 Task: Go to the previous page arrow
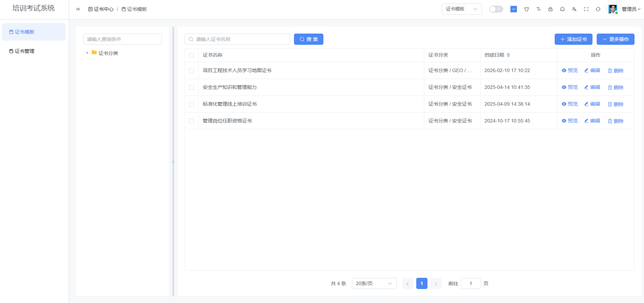[408, 283]
